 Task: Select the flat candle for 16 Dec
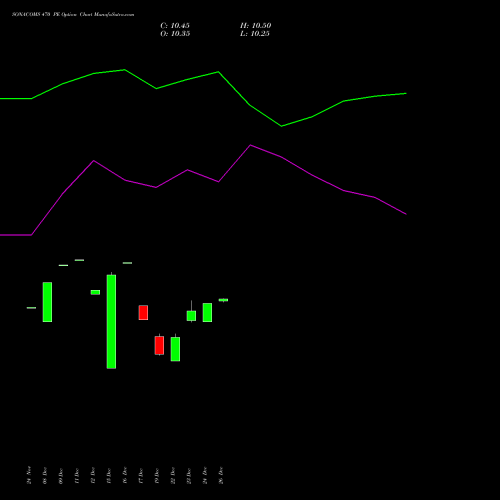[127, 263]
